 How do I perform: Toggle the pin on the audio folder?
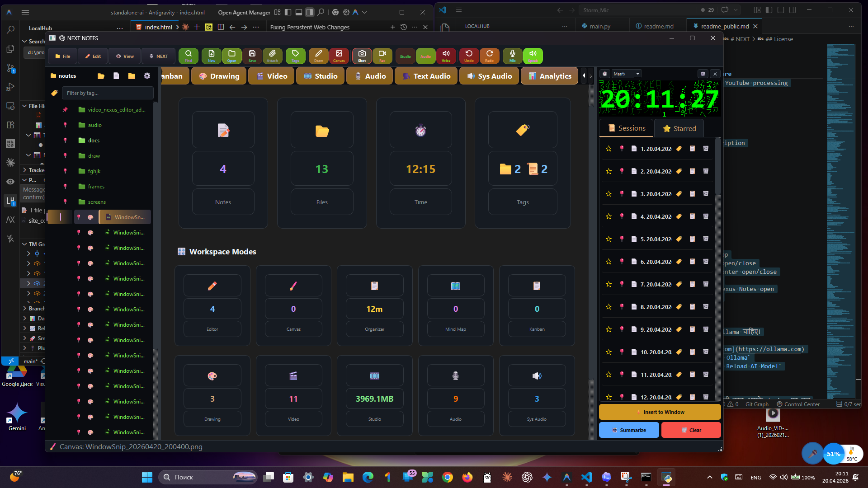(x=65, y=125)
